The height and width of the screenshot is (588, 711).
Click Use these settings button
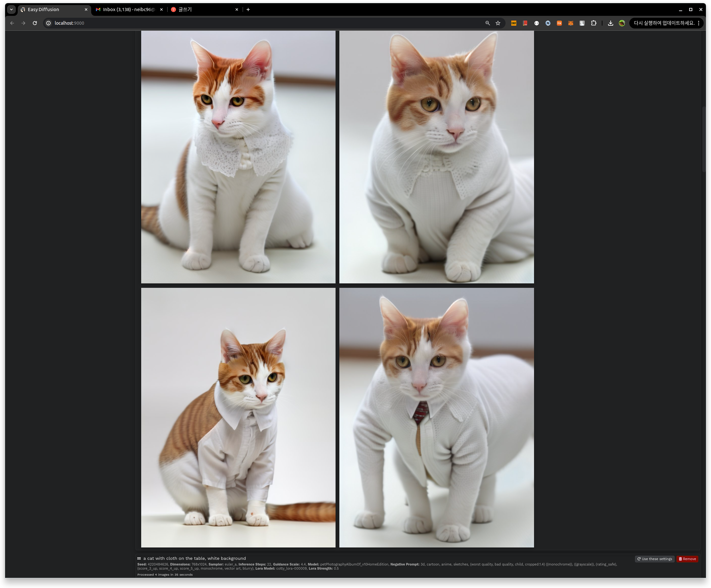654,559
